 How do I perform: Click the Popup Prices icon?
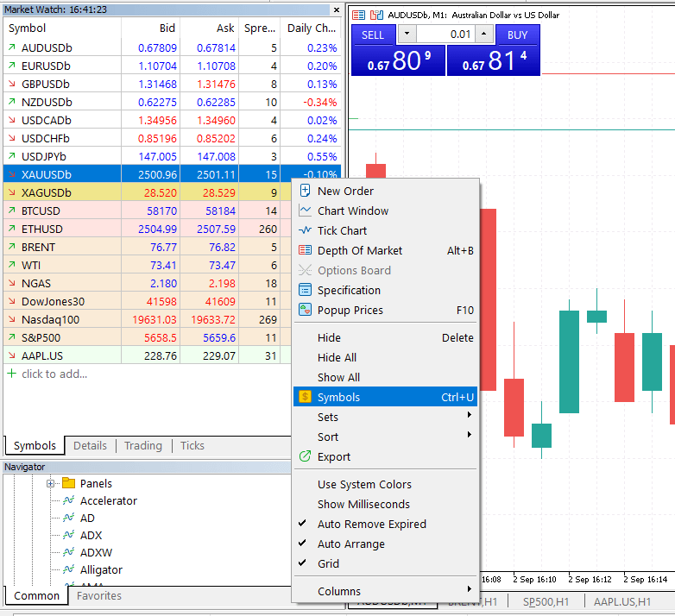pos(305,310)
